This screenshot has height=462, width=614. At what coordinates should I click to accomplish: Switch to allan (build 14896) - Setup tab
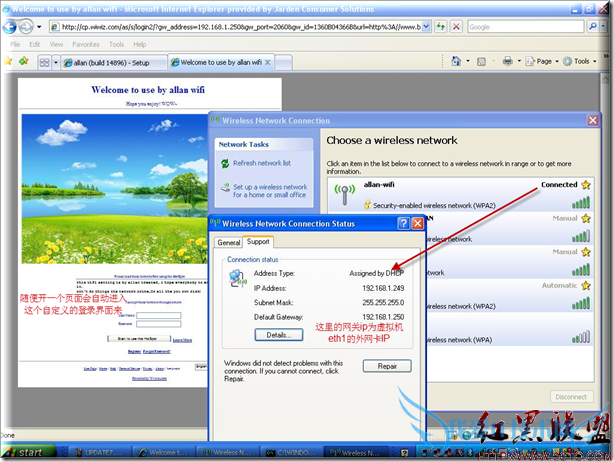coord(112,62)
